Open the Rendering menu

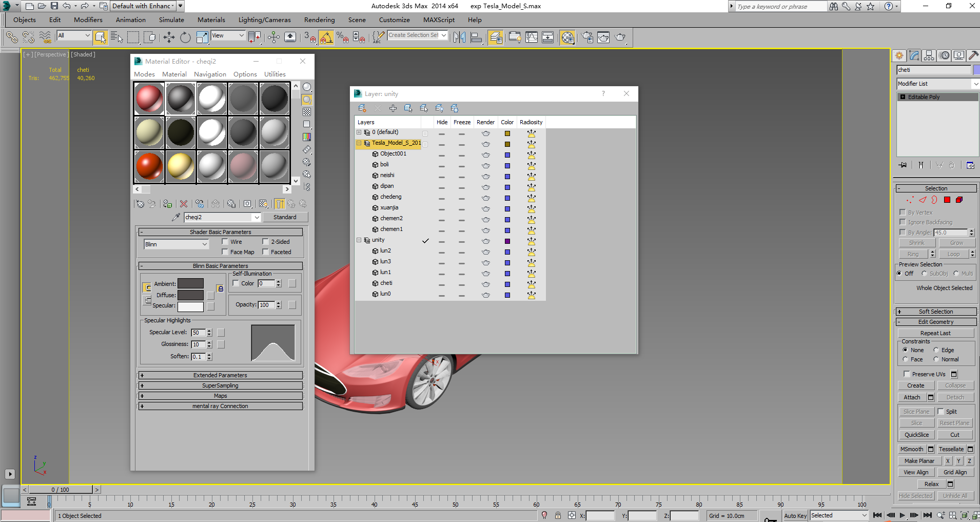(319, 20)
